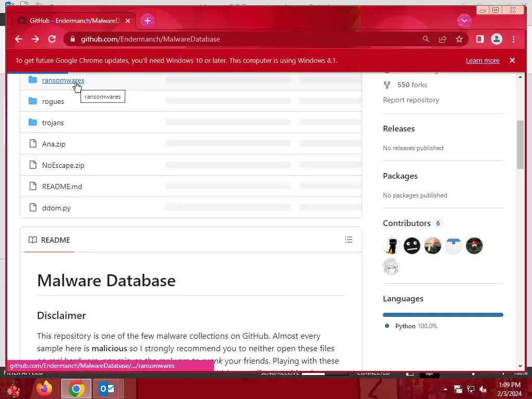The width and height of the screenshot is (532, 399).
Task: Share this page via the share icon
Action: (443, 39)
